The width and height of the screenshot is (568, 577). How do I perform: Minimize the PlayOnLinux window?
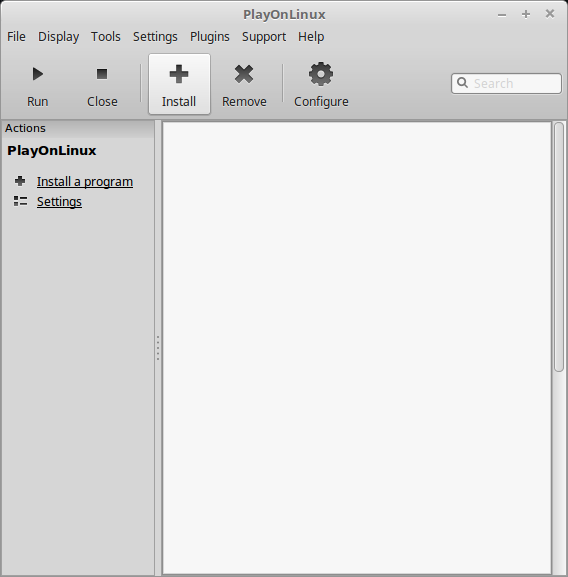coord(502,15)
